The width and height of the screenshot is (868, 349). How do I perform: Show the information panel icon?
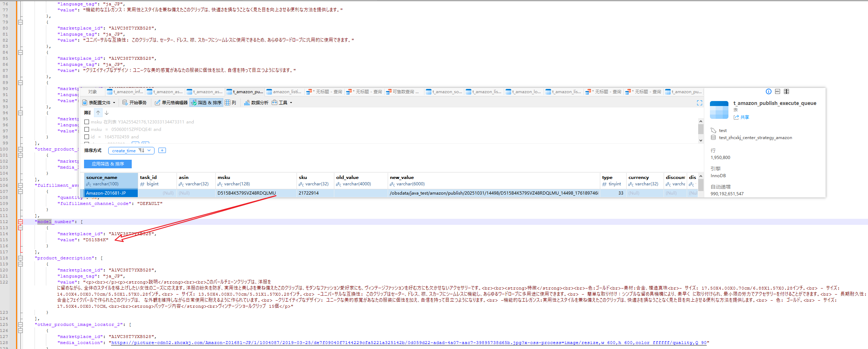pos(769,91)
